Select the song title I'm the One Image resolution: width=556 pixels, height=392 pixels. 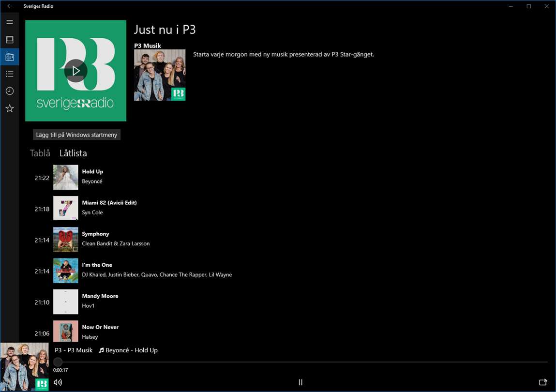(97, 265)
